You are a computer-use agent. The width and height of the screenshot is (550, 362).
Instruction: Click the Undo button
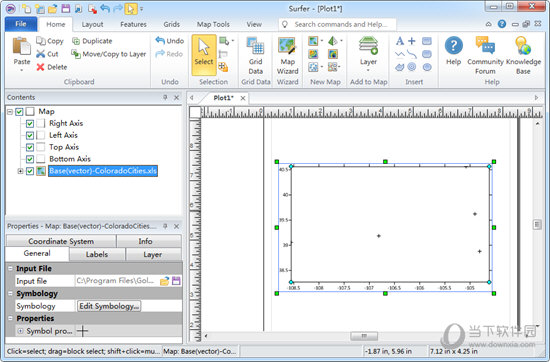170,41
